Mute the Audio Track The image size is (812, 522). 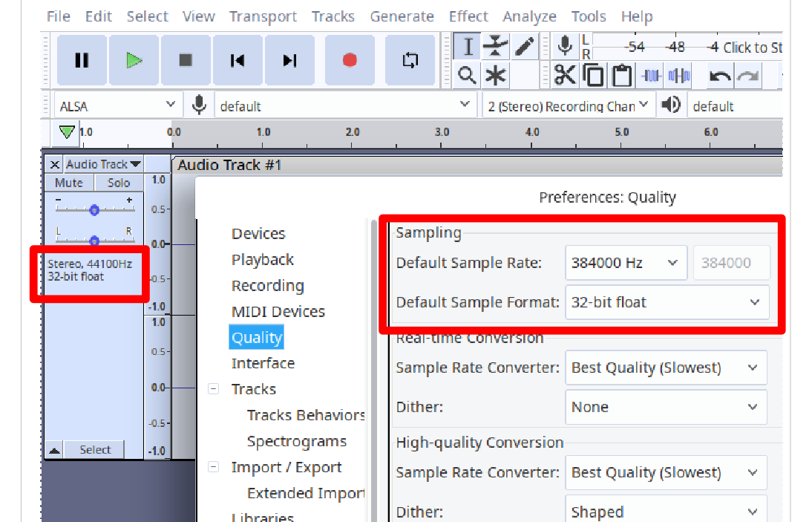[69, 183]
